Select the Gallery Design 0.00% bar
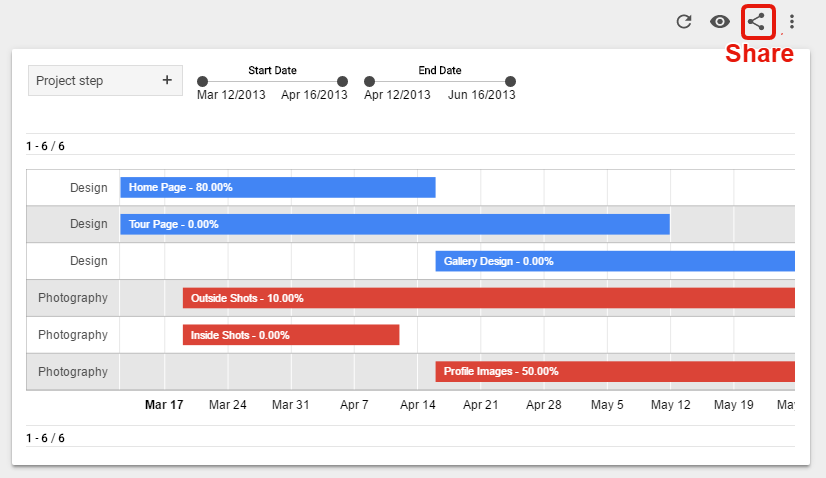Viewport: 826px width, 478px height. (615, 261)
